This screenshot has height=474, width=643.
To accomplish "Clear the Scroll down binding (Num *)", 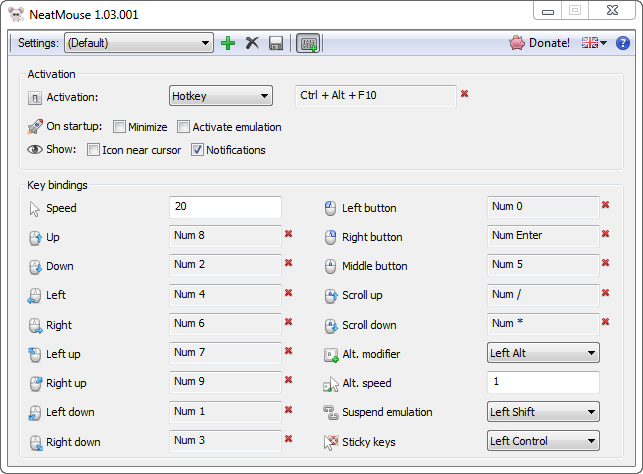I will pos(605,322).
